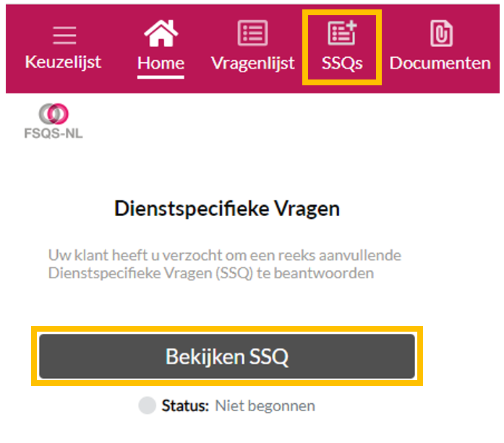Click the FSQS-NL logo text
Viewport: 504px width, 443px height.
[x=54, y=133]
